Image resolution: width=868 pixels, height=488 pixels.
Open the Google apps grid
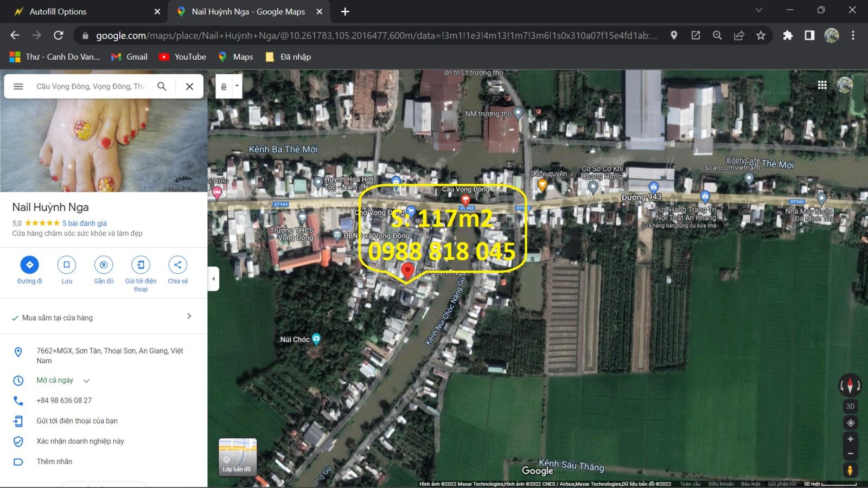click(822, 85)
